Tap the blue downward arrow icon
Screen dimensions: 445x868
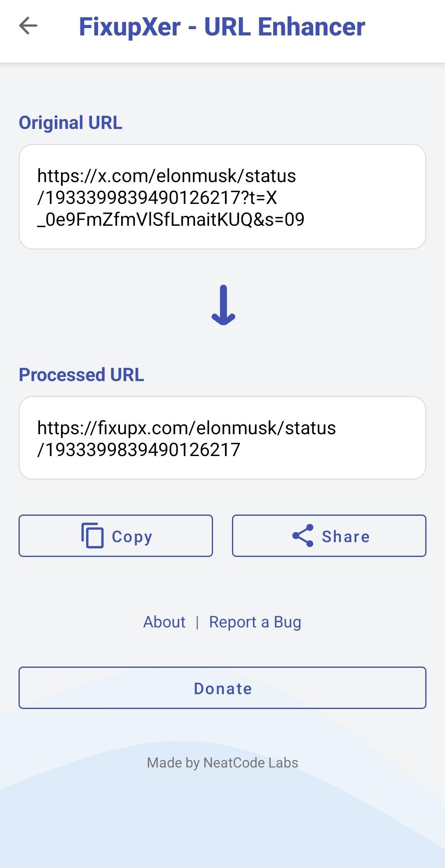click(x=223, y=305)
